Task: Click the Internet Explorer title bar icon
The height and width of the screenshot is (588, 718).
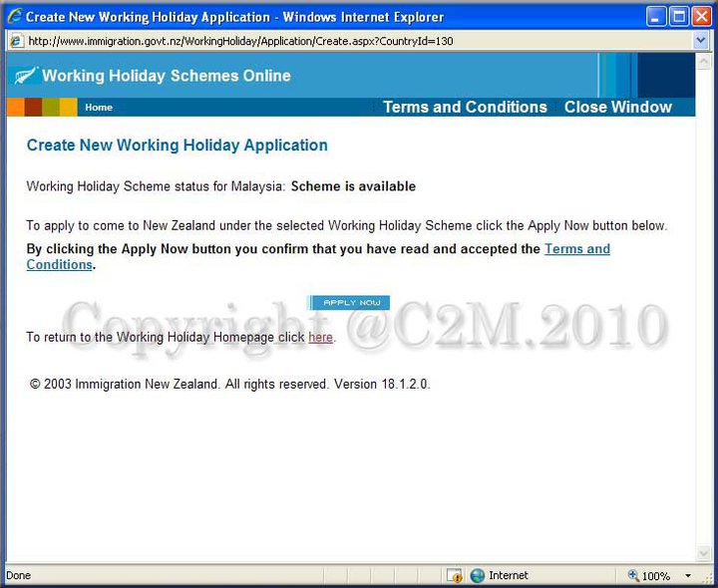Action: (14, 16)
